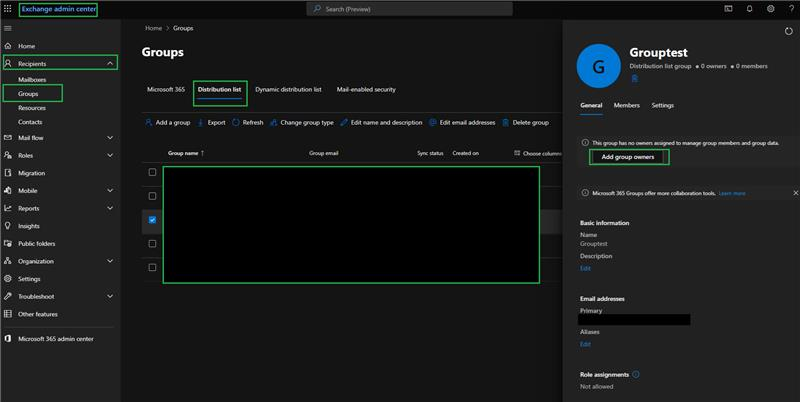Open Mailboxes under Recipients
This screenshot has height=402, width=800.
[32, 80]
